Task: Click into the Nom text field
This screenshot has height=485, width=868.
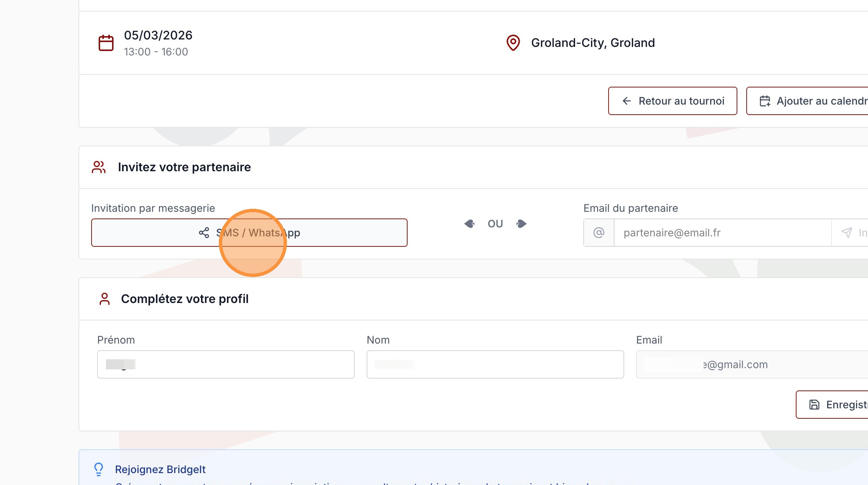Action: pos(495,364)
